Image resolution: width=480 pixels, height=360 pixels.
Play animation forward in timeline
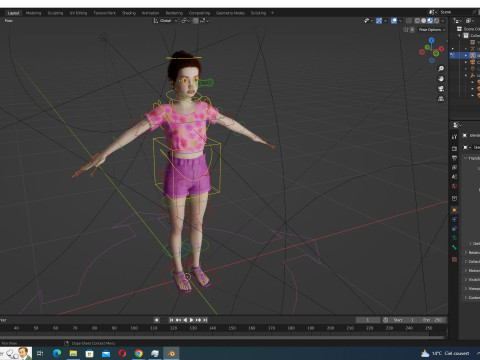pos(192,320)
